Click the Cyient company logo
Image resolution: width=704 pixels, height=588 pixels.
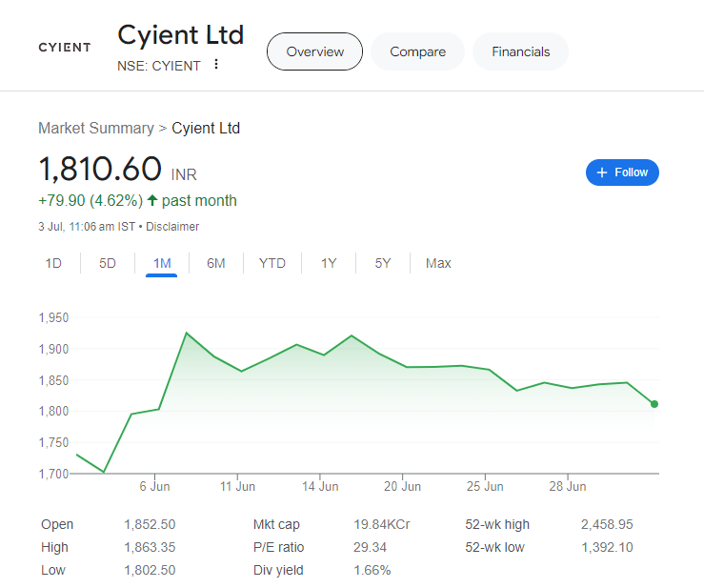click(x=65, y=47)
